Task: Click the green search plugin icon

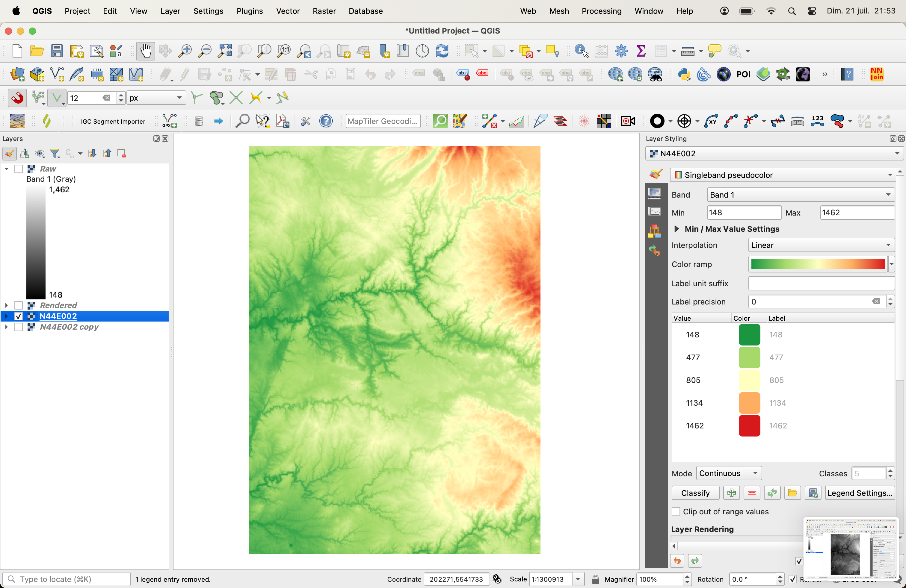Action: 440,121
